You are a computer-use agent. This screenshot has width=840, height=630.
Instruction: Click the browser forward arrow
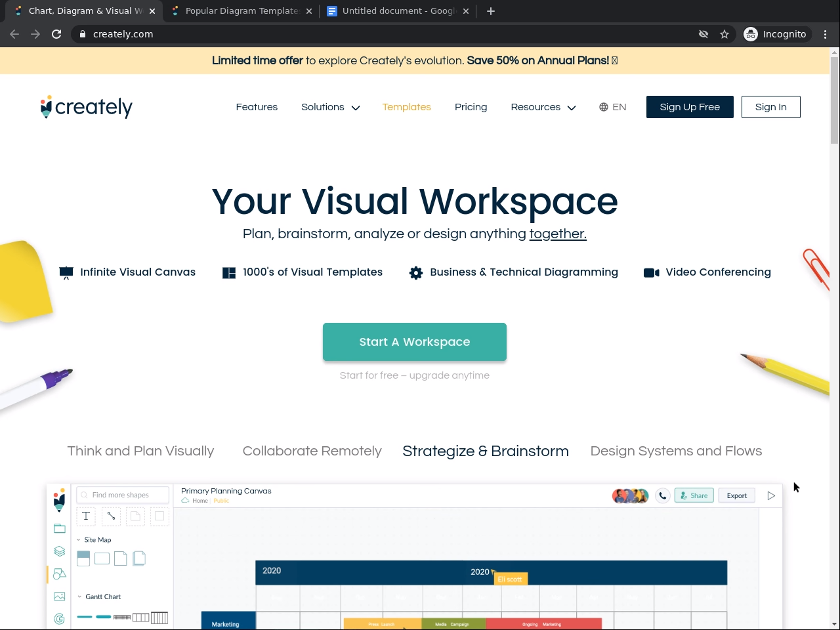[35, 34]
